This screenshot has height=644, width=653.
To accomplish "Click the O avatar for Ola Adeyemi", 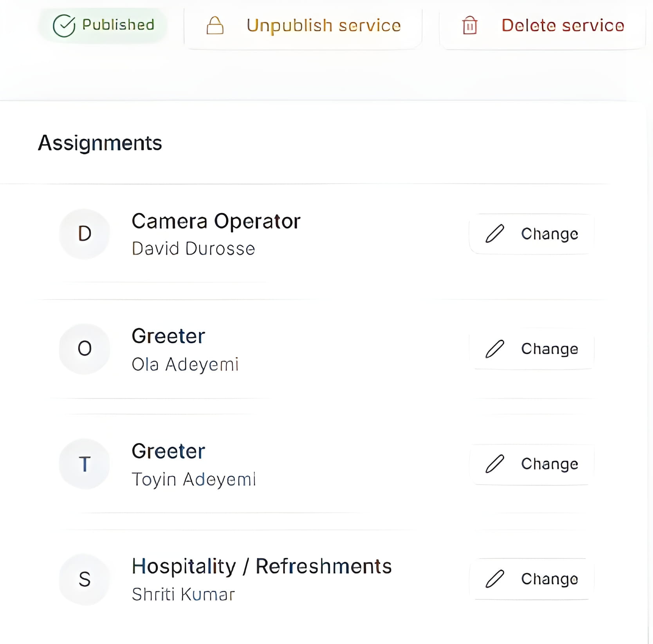I will click(85, 349).
